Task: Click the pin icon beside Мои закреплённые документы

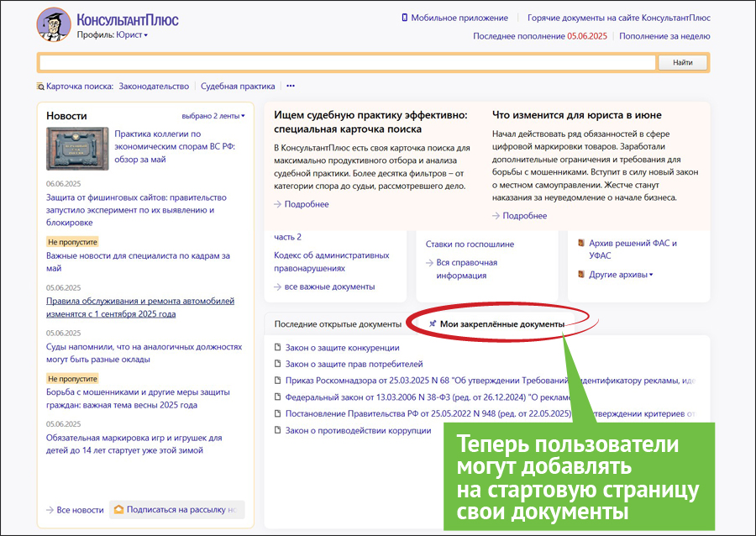Action: [x=433, y=323]
